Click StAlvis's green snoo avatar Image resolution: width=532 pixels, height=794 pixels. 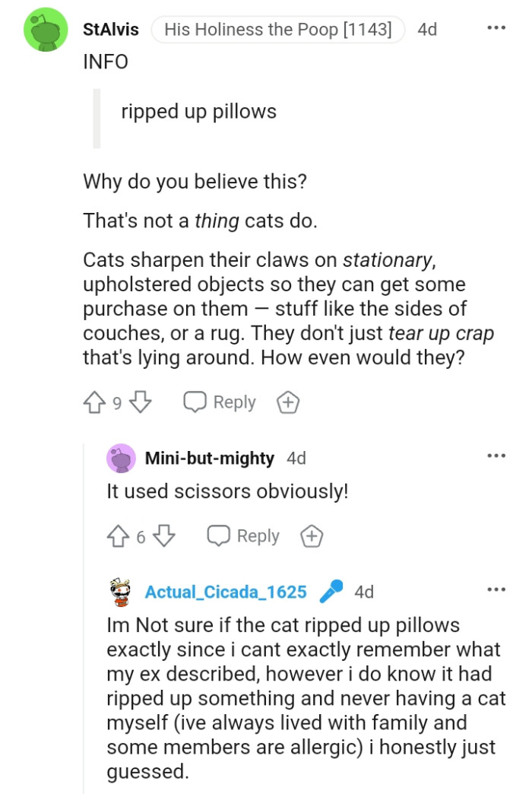[x=46, y=29]
